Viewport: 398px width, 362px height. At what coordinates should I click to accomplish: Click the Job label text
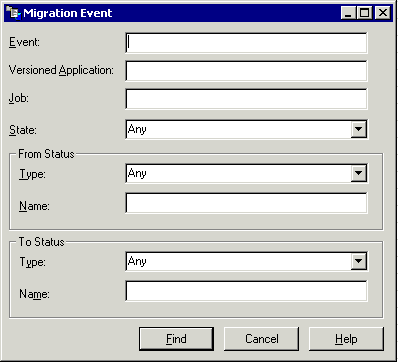point(19,98)
